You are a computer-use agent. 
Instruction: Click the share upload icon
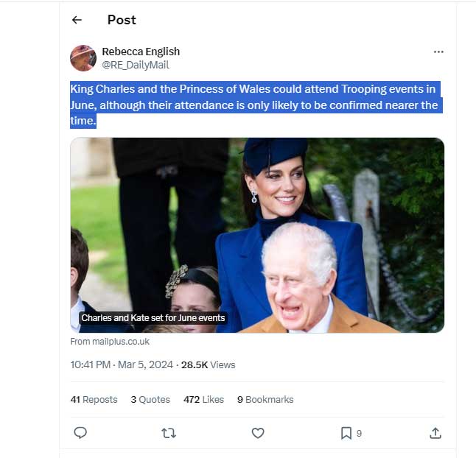tap(435, 433)
